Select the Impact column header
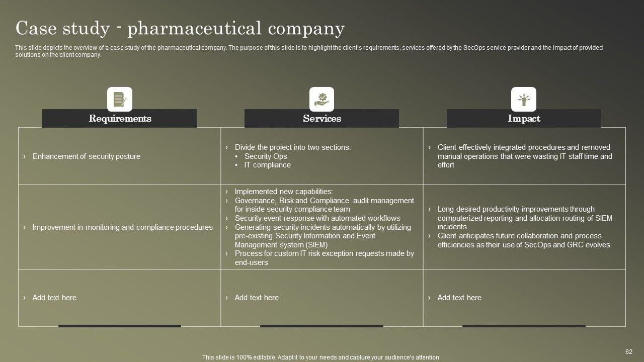The image size is (644, 362). pos(524,119)
